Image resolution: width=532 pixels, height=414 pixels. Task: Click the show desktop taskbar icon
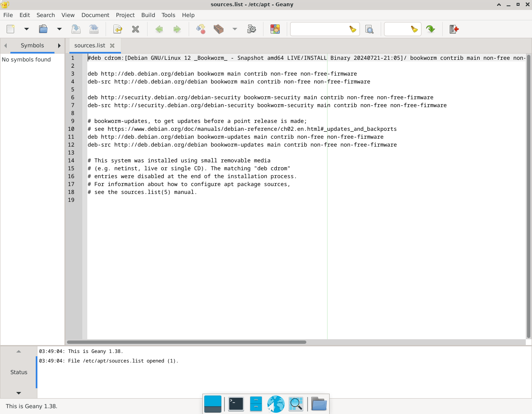point(213,404)
